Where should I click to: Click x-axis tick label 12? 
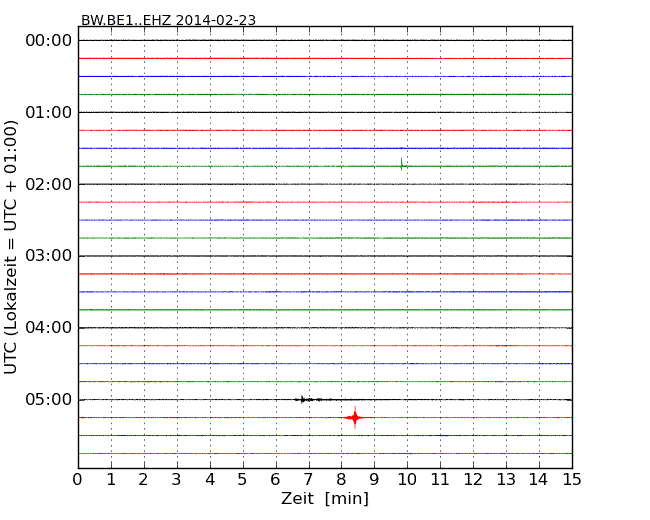click(473, 480)
